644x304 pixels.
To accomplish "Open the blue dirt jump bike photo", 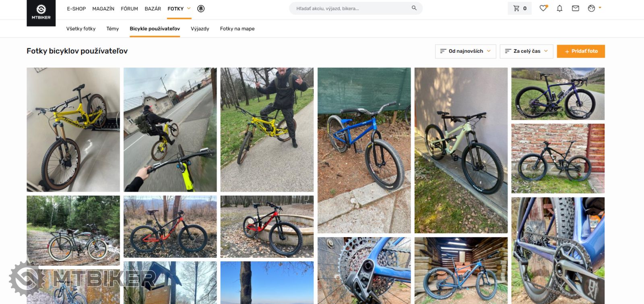I will pyautogui.click(x=364, y=150).
